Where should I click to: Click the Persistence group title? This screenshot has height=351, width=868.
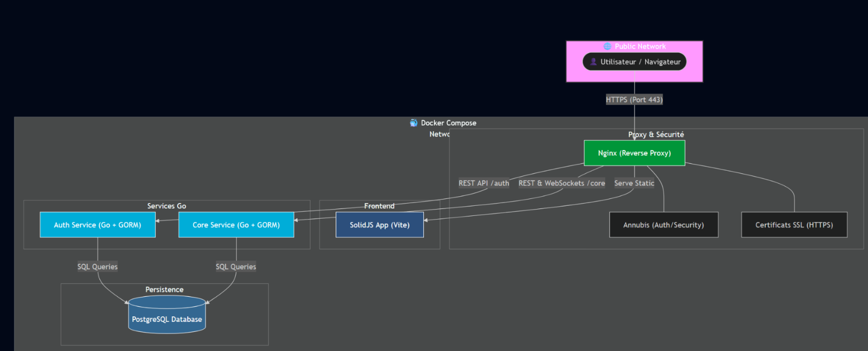[164, 290]
